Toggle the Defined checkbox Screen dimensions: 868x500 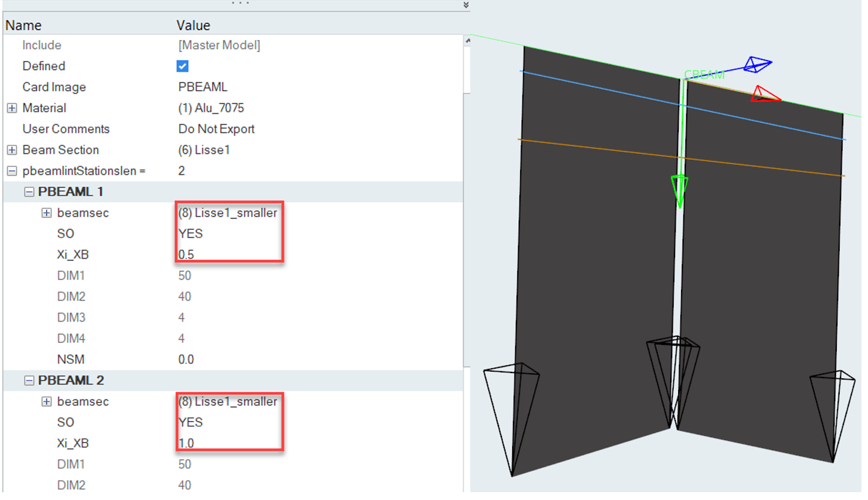point(183,66)
